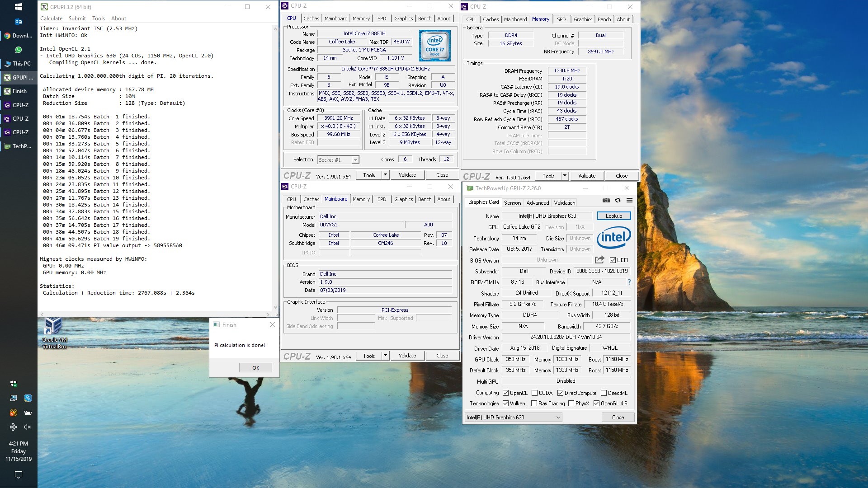Open the GPU-Z hamburger menu
Image resolution: width=868 pixels, height=488 pixels.
629,200
